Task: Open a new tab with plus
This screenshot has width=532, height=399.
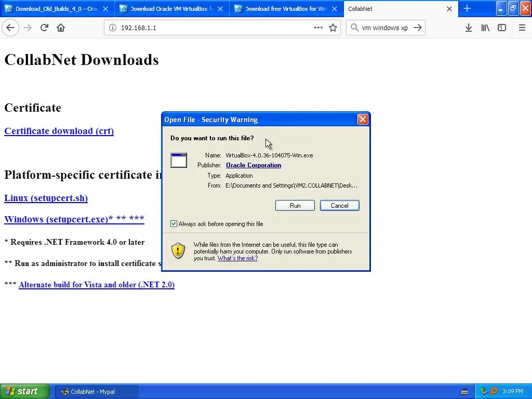Action: tap(467, 8)
